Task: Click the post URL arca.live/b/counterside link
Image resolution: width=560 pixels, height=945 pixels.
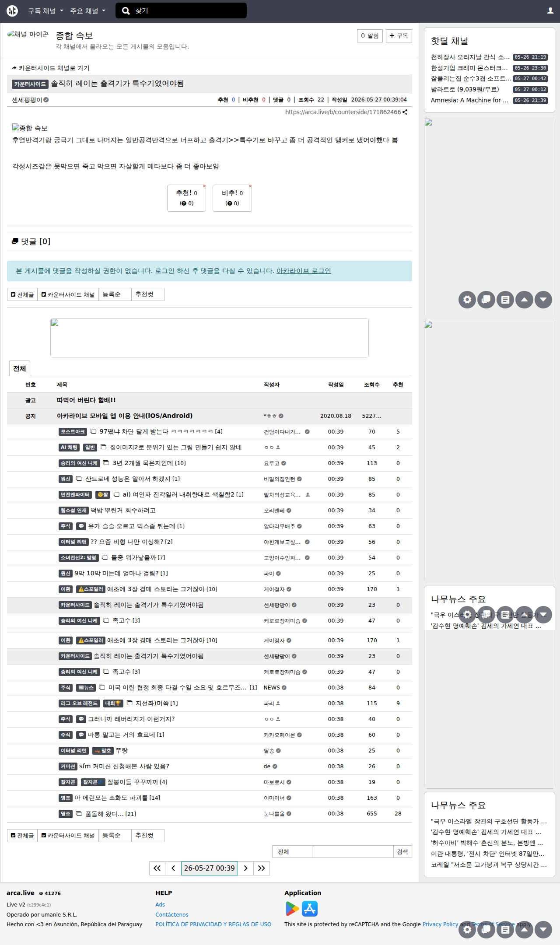Action: pos(343,112)
